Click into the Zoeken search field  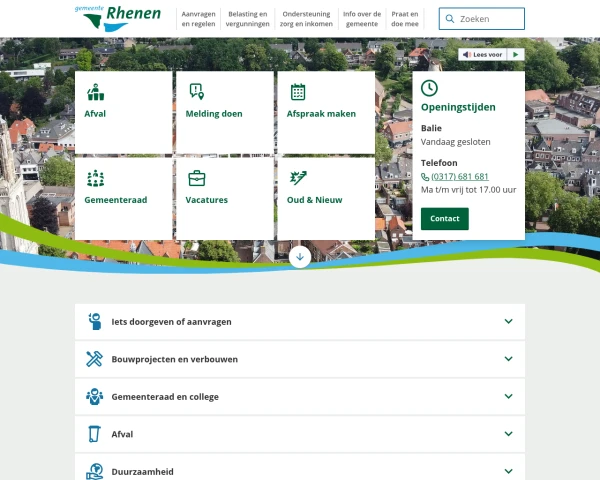tap(488, 19)
